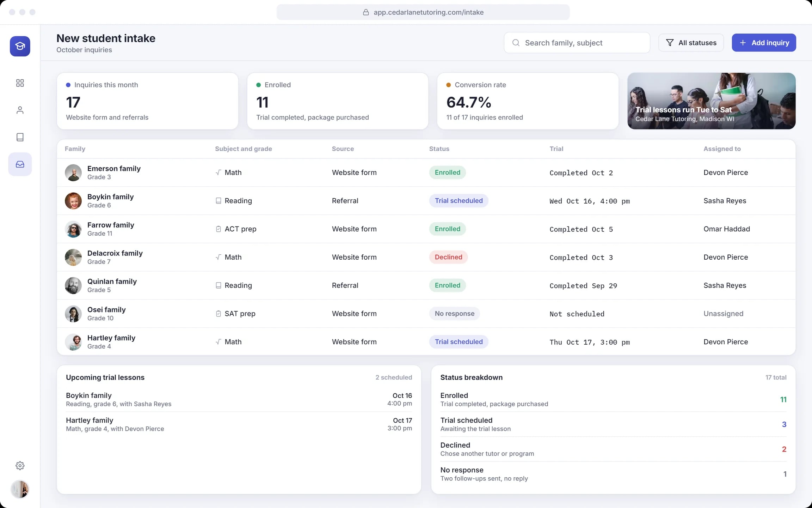
Task: Click the graduation cap app logo
Action: click(20, 46)
